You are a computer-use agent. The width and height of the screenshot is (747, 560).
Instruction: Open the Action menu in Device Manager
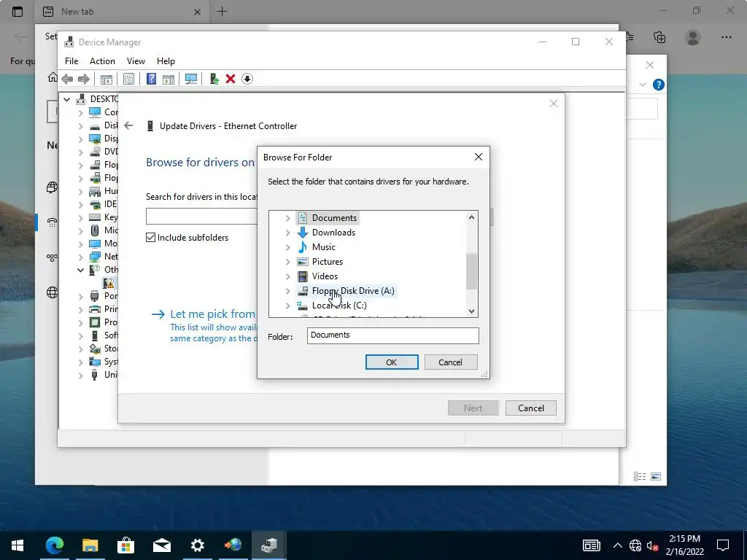pos(102,61)
